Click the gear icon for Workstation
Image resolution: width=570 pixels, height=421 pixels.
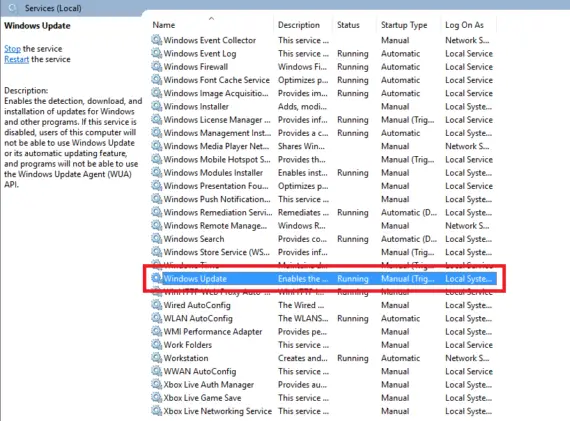pyautogui.click(x=156, y=358)
